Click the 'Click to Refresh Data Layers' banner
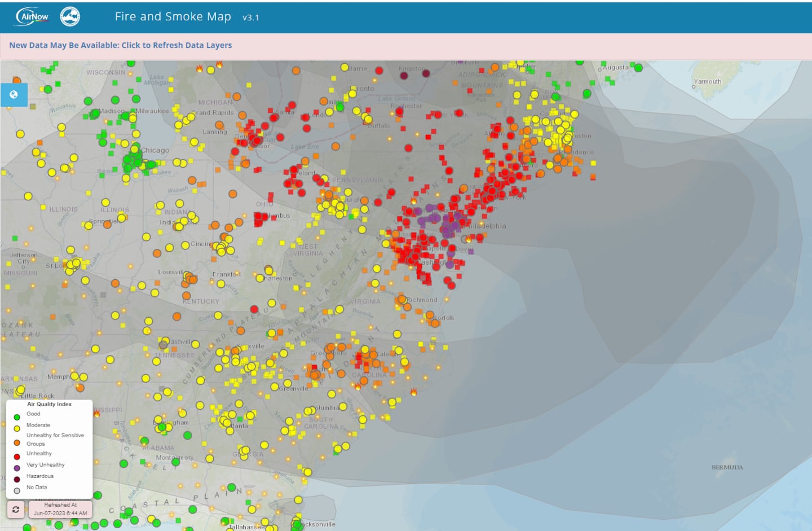812x531 pixels. (x=120, y=45)
